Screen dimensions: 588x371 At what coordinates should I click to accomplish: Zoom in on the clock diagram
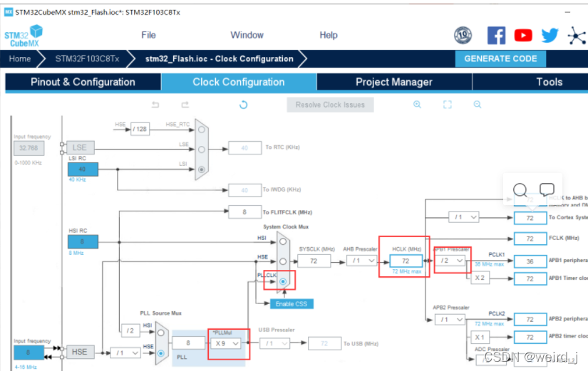point(417,105)
